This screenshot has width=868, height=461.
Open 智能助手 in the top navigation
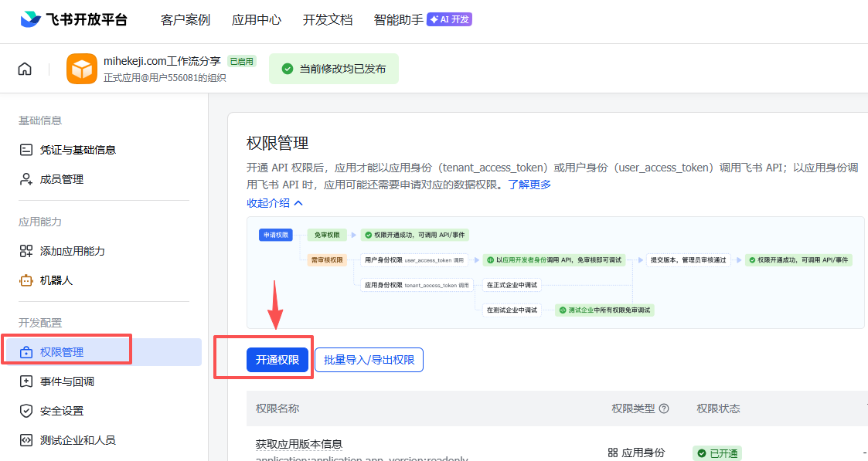pos(399,20)
